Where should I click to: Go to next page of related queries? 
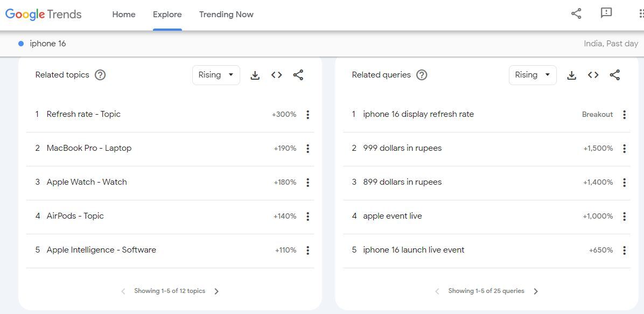tap(536, 291)
